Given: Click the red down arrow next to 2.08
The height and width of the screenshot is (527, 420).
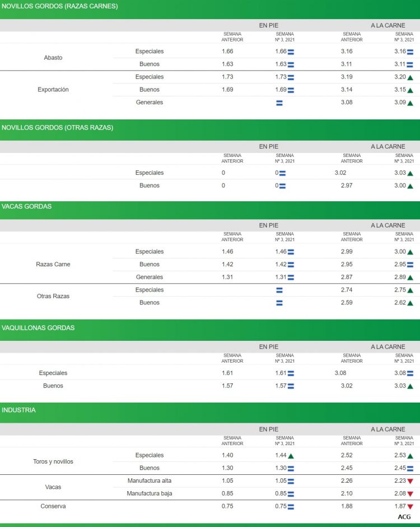Looking at the screenshot, I should (x=410, y=494).
